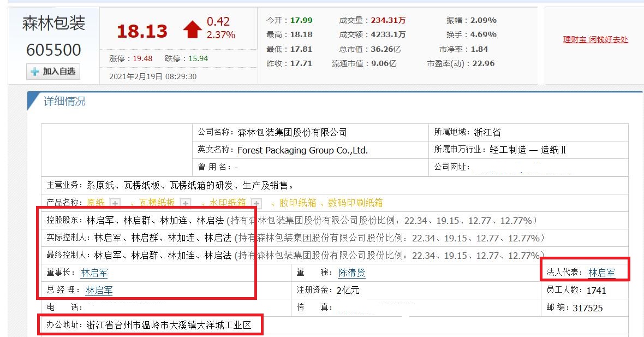The width and height of the screenshot is (644, 337).
Task: Click the 流通市值 value 9.06亿
Action: (384, 63)
